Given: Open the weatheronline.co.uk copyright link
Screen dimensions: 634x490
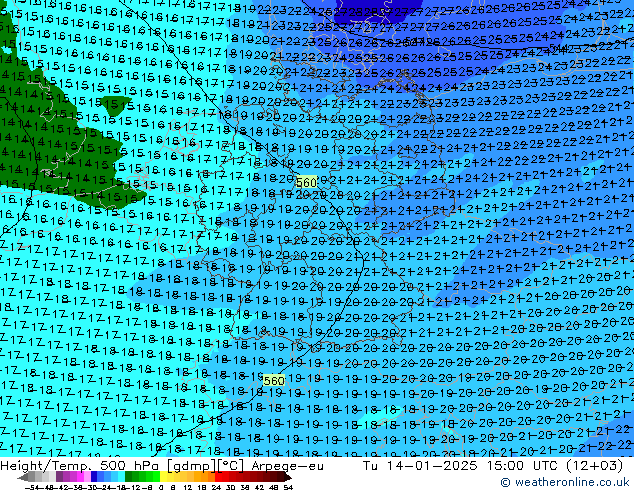Looking at the screenshot, I should coord(565,482).
